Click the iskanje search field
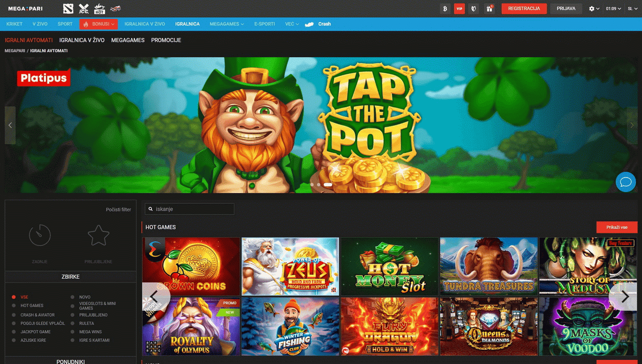The height and width of the screenshot is (364, 642). pyautogui.click(x=189, y=209)
